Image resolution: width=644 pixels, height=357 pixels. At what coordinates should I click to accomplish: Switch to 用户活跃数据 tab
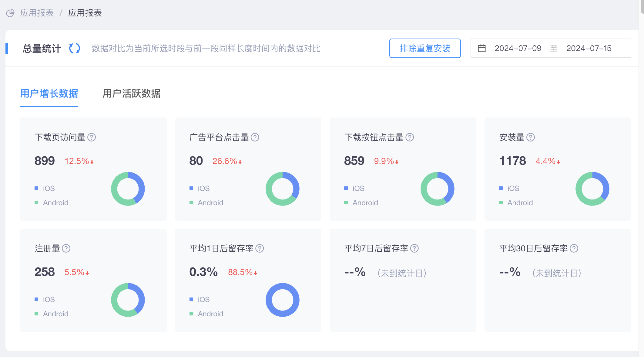[x=131, y=93]
